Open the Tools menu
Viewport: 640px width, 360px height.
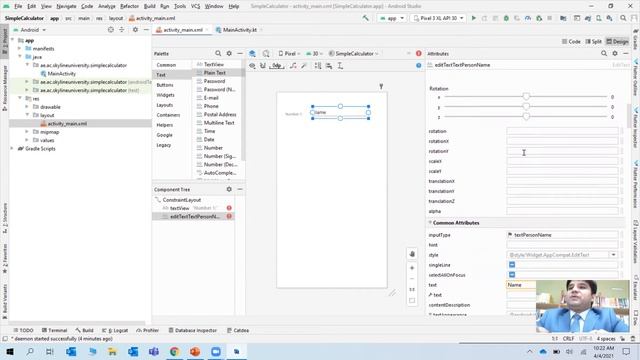[x=180, y=6]
